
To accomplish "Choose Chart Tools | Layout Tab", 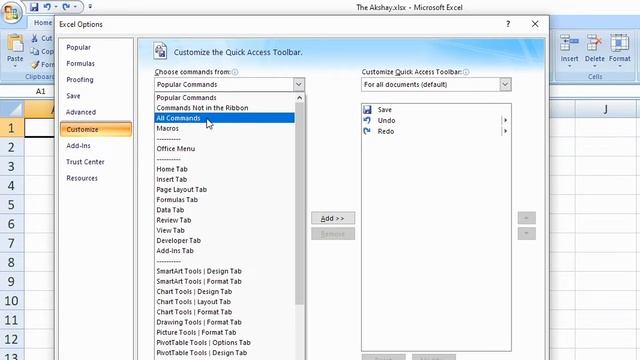I will coord(224,302).
